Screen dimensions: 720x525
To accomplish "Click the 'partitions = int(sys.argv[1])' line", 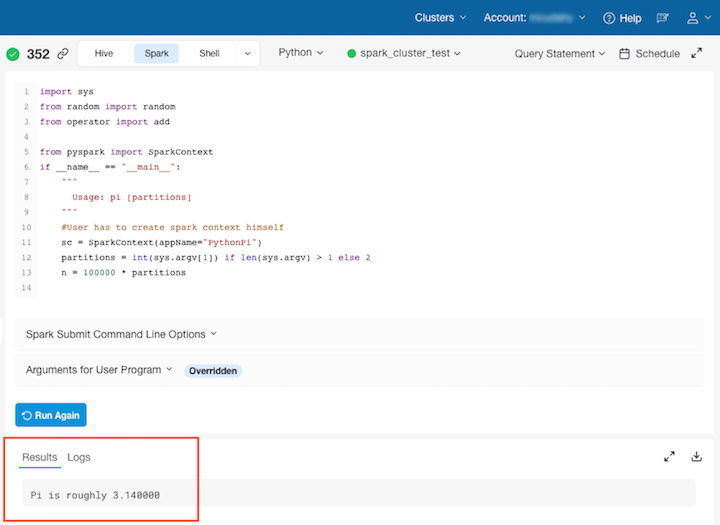I will click(216, 257).
